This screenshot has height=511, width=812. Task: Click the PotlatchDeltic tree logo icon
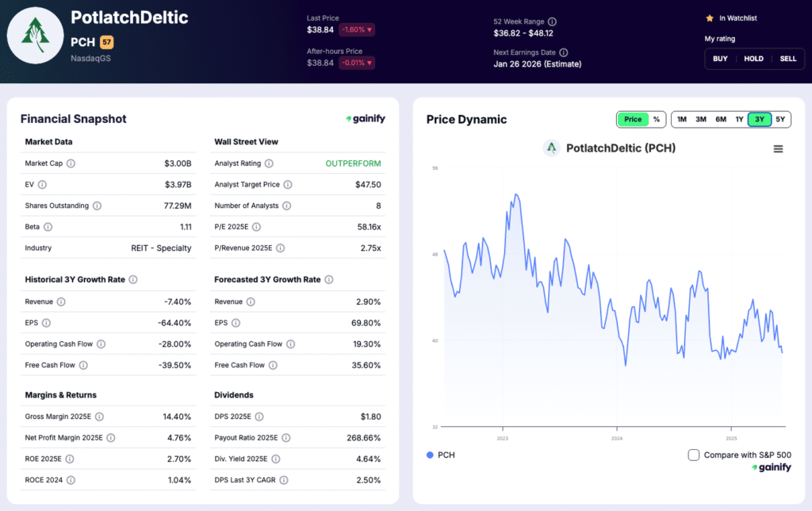(x=36, y=36)
